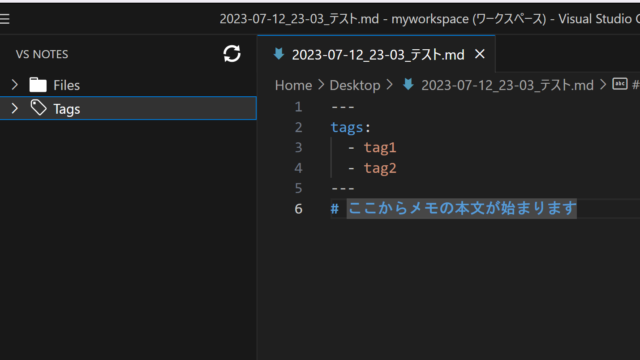The width and height of the screenshot is (640, 360).
Task: Open the Home breadcrumb
Action: 293,85
